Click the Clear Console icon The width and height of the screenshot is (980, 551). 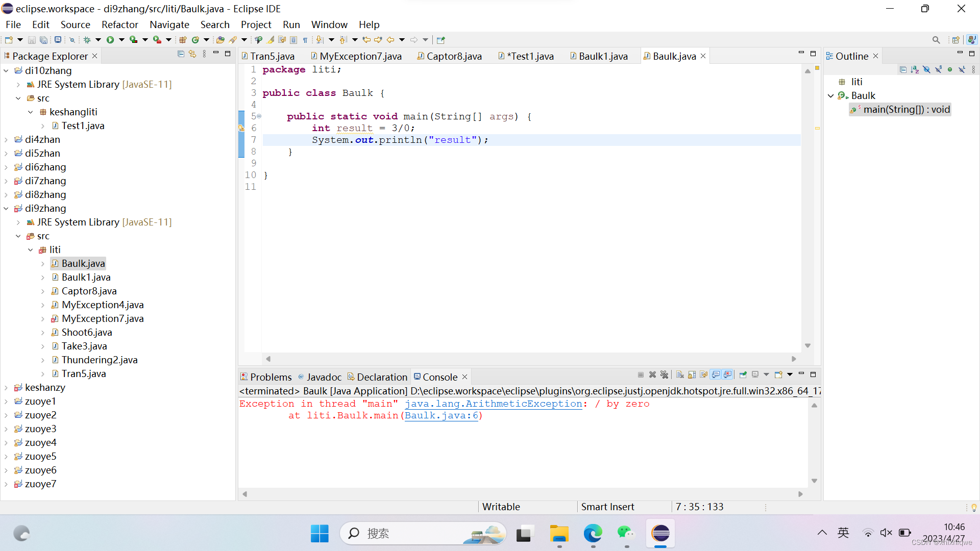(680, 375)
